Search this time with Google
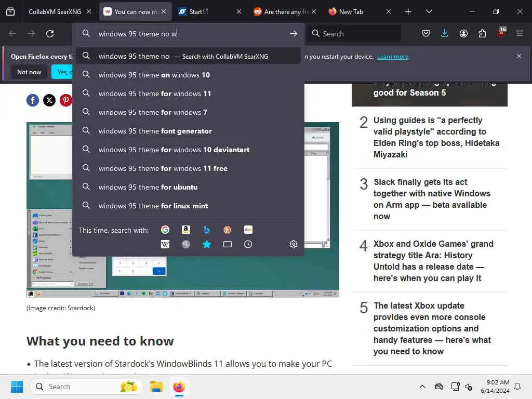The height and width of the screenshot is (399, 532). (x=165, y=230)
